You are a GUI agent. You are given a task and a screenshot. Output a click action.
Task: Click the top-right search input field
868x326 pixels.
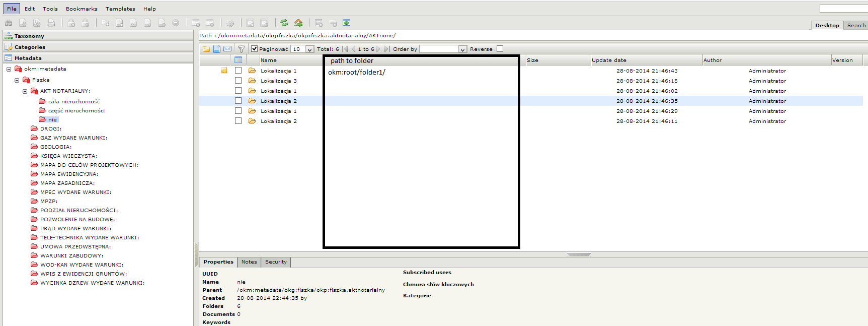844,9
